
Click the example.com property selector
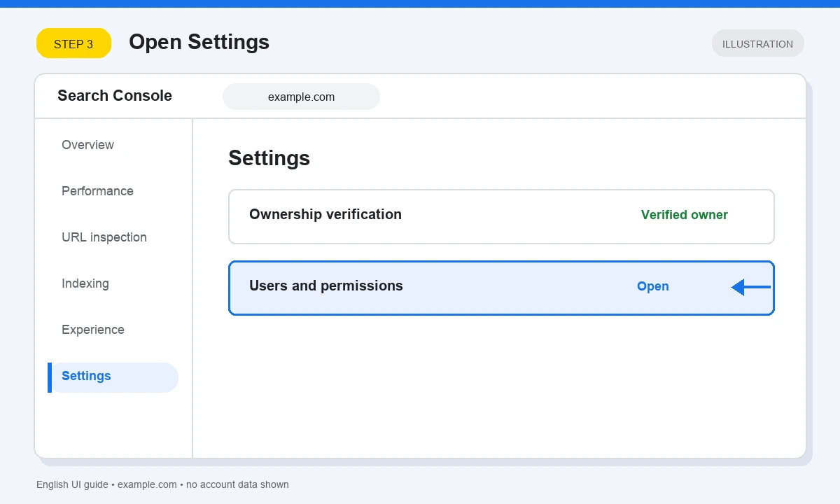point(301,97)
